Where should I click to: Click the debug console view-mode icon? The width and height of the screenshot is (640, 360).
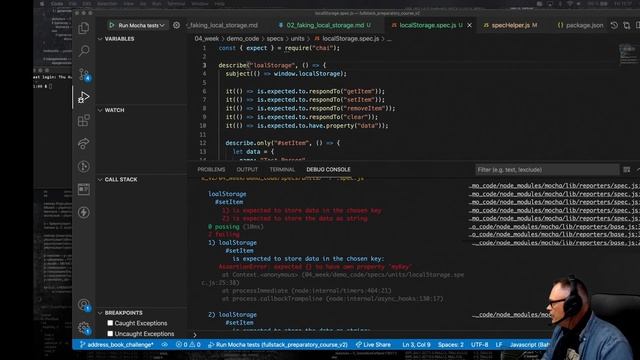tap(627, 170)
